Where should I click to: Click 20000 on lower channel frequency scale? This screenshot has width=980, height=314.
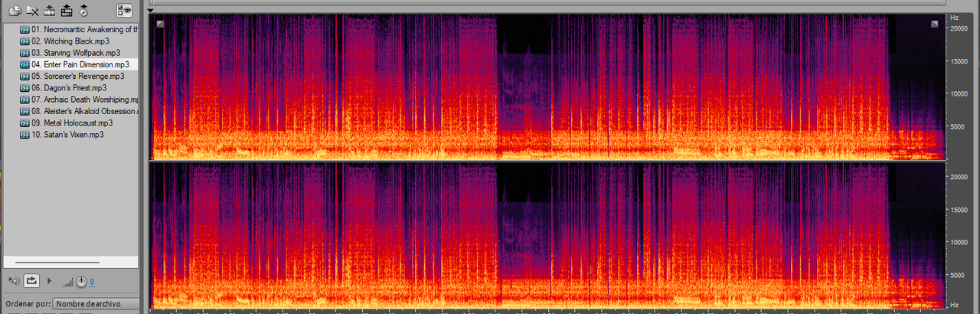coord(960,176)
